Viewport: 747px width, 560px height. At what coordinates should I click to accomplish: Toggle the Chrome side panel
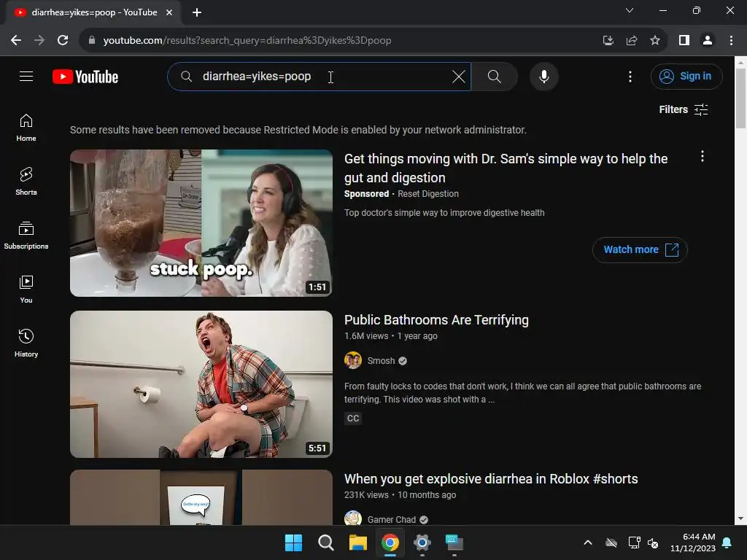[684, 41]
